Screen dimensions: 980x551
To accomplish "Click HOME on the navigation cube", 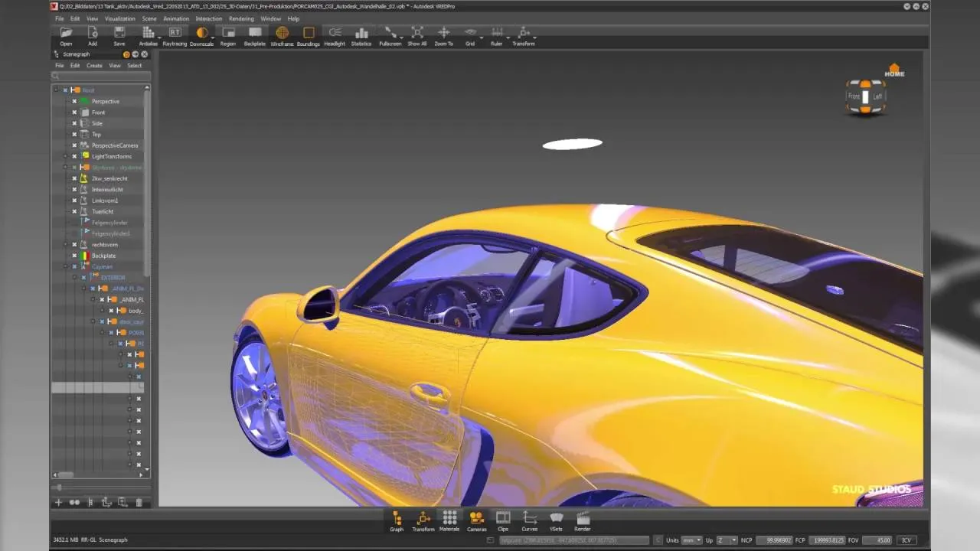I will pyautogui.click(x=894, y=70).
